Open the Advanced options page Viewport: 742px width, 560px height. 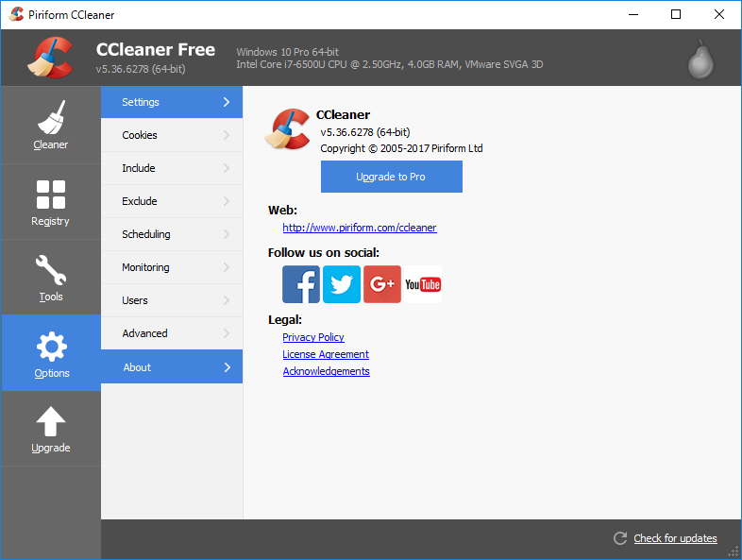point(172,333)
